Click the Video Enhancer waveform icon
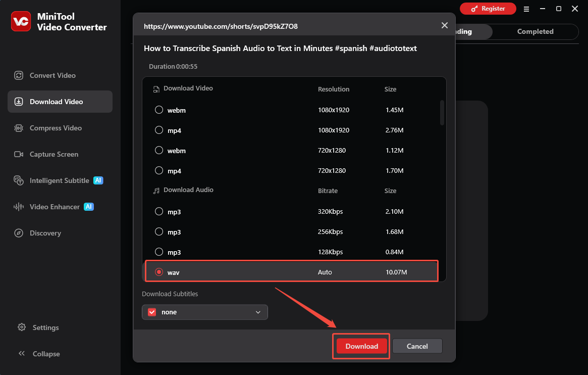 pos(19,207)
